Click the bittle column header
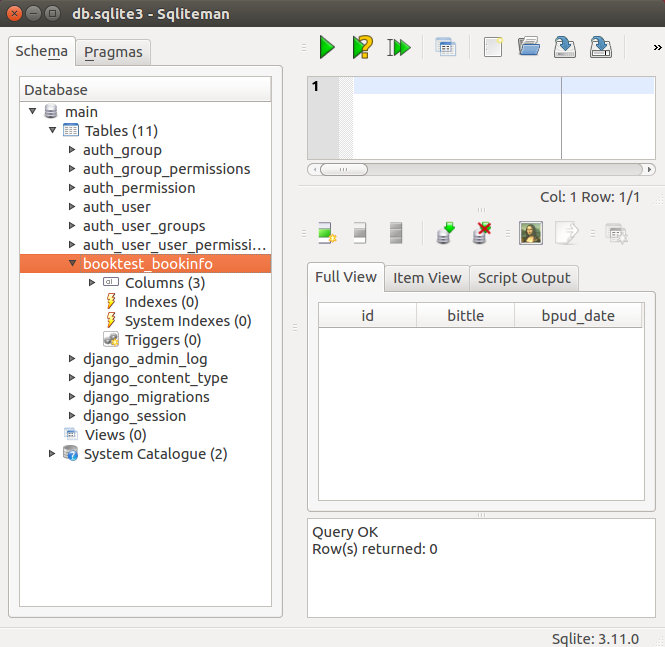Viewport: 665px width, 647px height. click(465, 315)
